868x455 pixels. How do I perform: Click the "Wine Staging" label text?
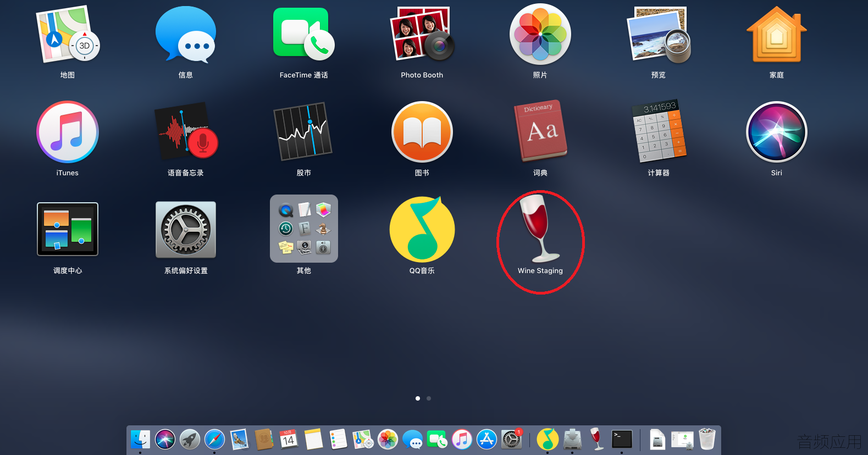[540, 271]
